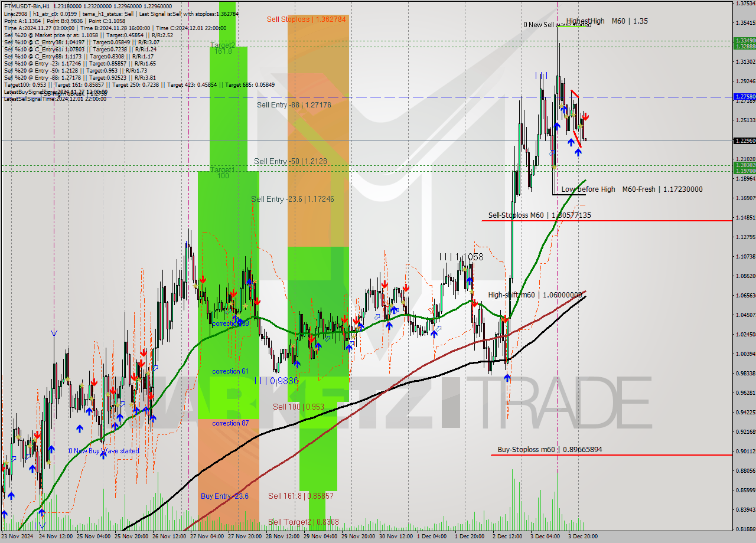756x543 pixels.
Task: Click the 'Target1 100' label
Action: pyautogui.click(x=223, y=173)
